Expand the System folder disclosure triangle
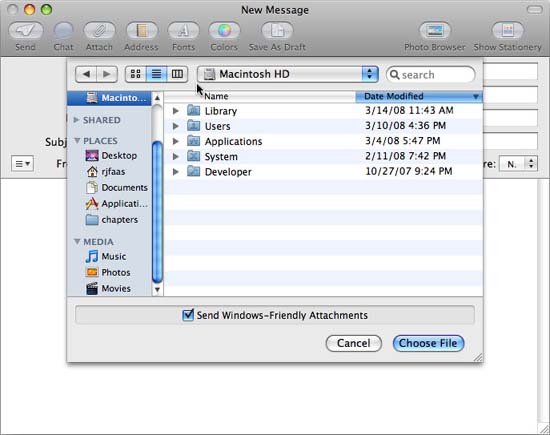The height and width of the screenshot is (435, 550). click(176, 156)
